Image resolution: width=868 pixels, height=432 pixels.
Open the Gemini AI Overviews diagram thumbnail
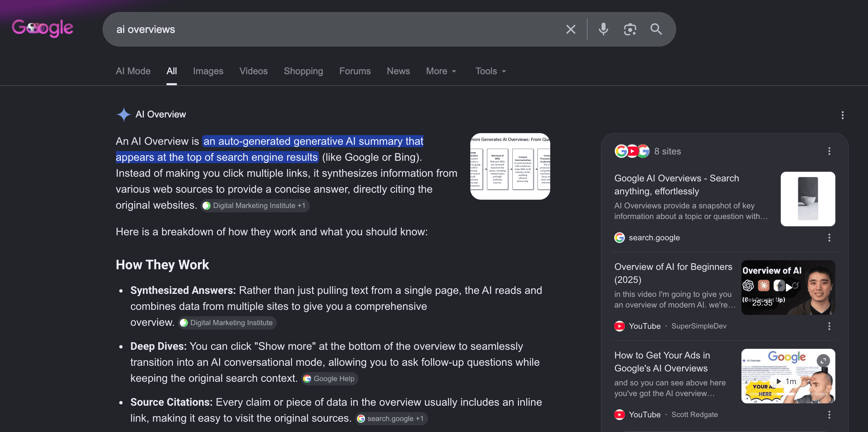pyautogui.click(x=510, y=166)
